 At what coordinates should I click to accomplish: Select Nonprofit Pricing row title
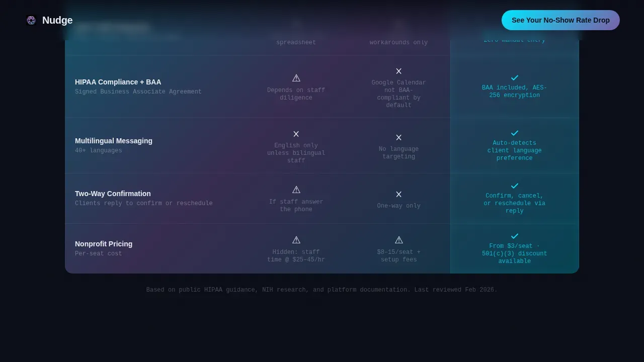104,244
